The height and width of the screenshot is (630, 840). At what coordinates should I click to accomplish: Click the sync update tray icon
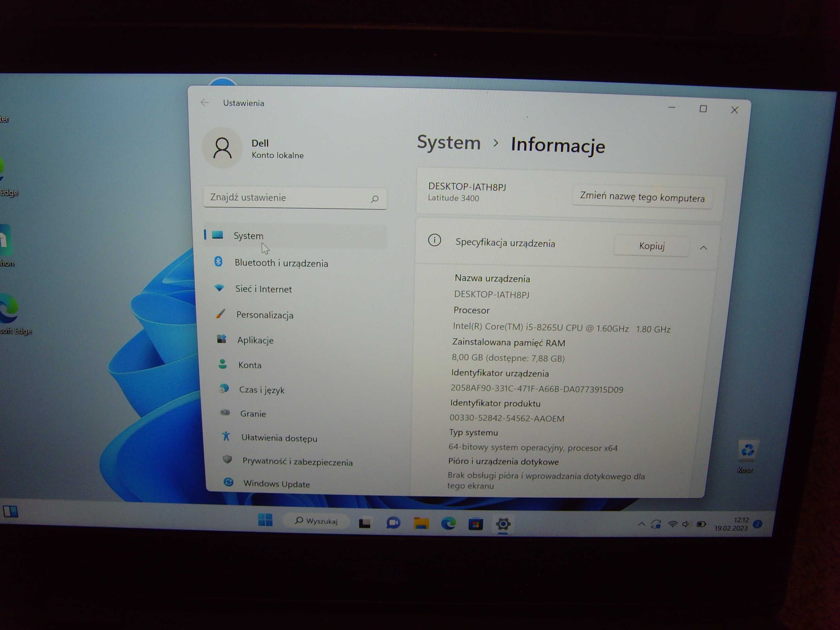656,524
